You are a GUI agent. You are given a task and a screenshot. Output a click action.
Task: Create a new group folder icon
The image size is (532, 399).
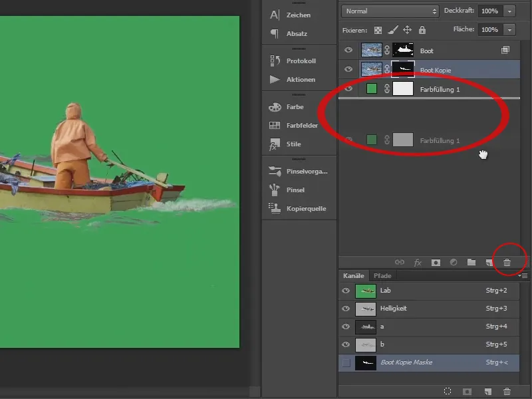pyautogui.click(x=471, y=262)
